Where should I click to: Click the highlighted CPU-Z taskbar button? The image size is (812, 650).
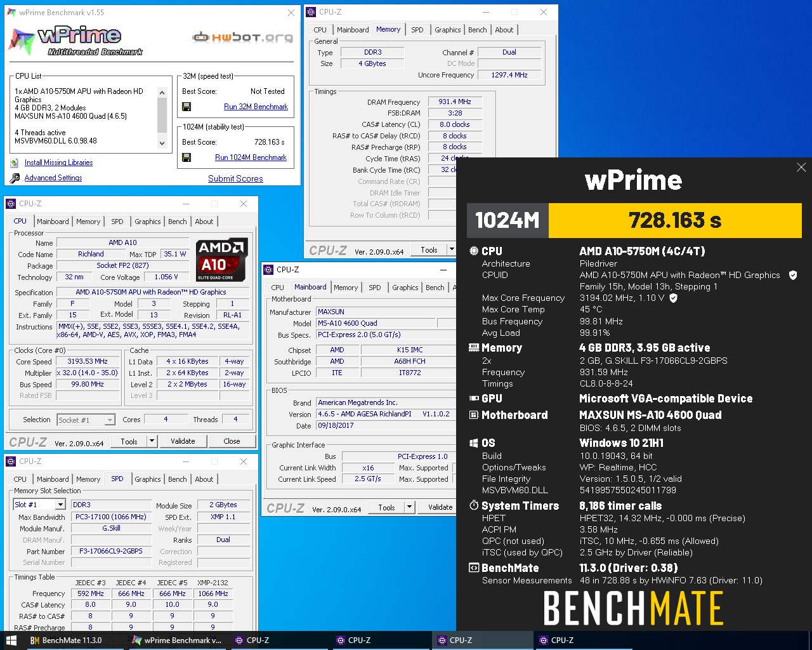482,640
